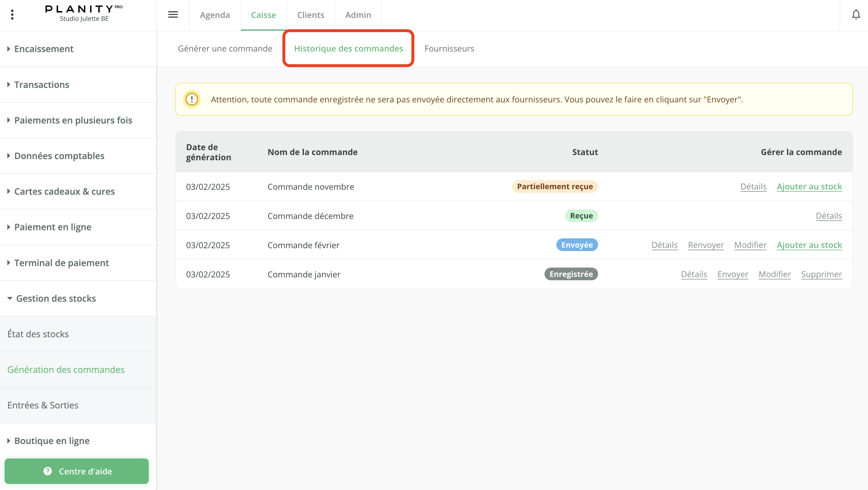Screen dimensions: 868x490
Task: Click the yellow warning exclamation icon
Action: [x=192, y=99]
